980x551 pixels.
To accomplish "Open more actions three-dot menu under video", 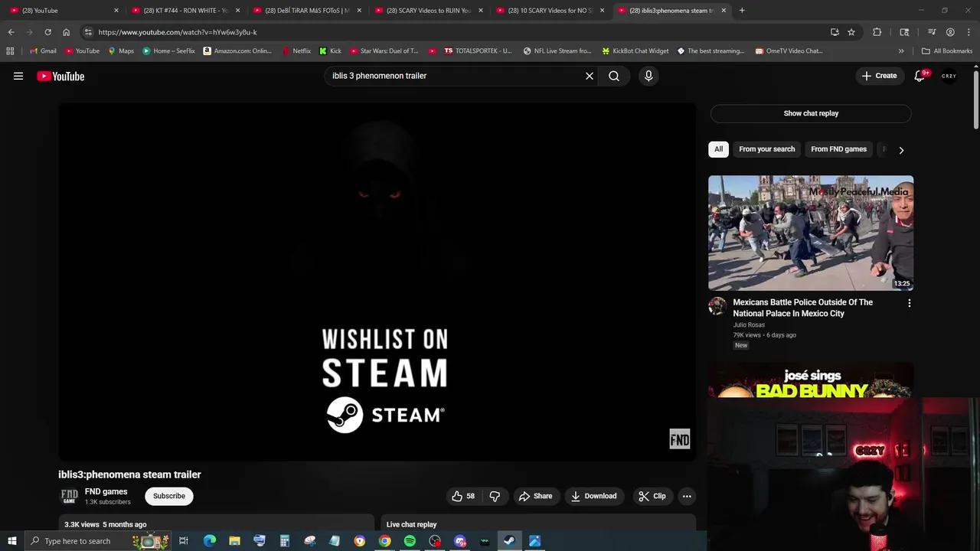I will click(687, 496).
